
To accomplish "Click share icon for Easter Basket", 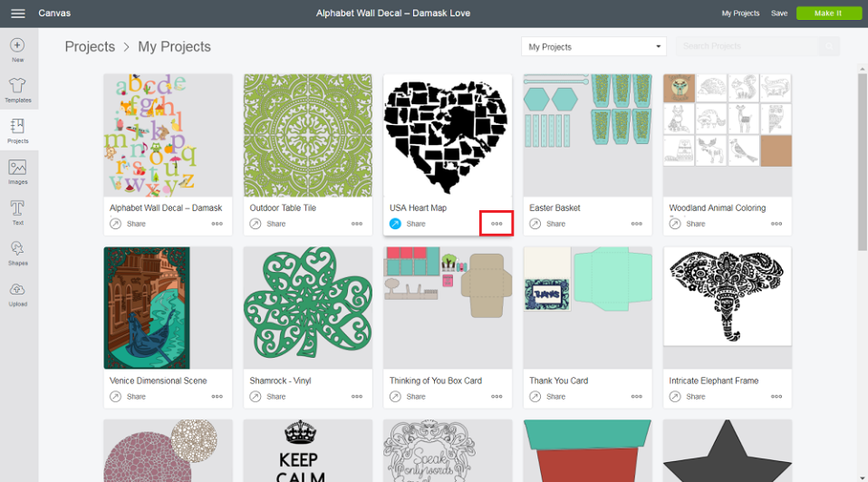I will (535, 224).
